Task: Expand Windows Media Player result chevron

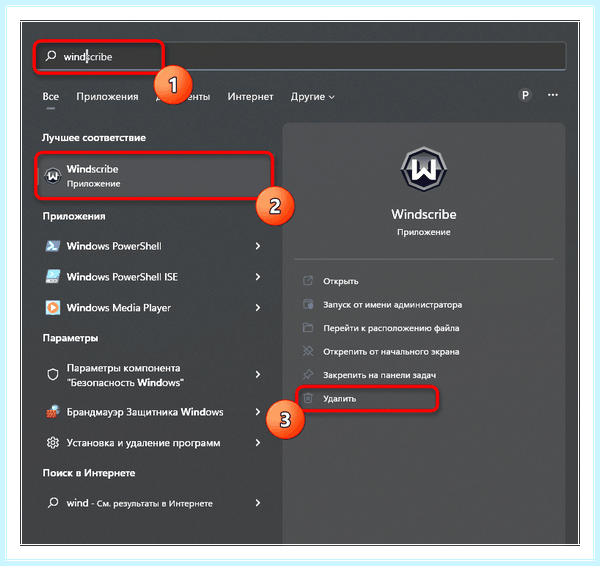Action: pyautogui.click(x=258, y=307)
